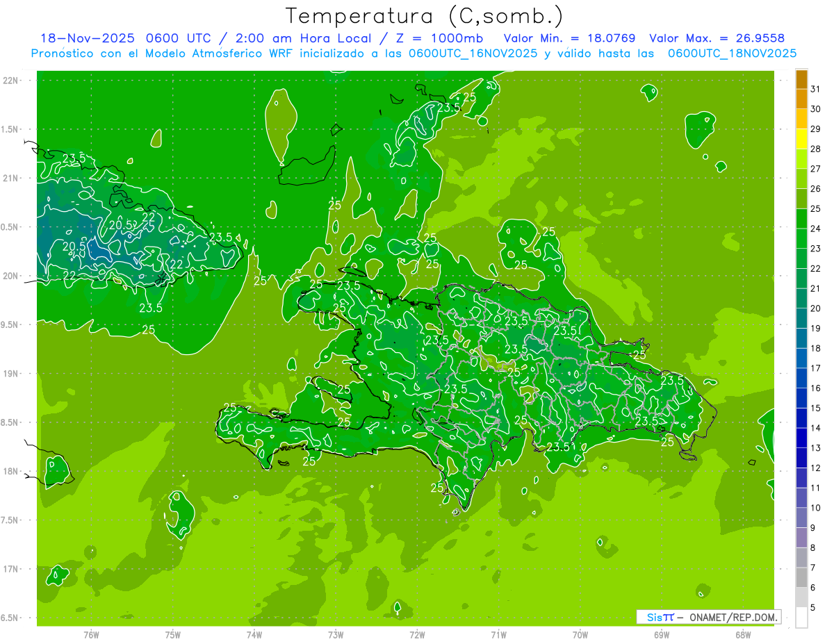Image resolution: width=834 pixels, height=644 pixels.
Task: Click the '1.5N' latitude axis label
Action: (10, 129)
